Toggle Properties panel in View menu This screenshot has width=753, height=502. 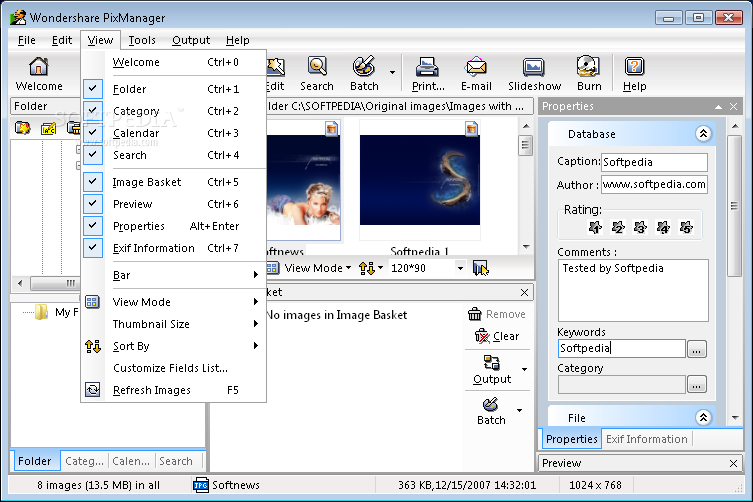click(x=93, y=226)
